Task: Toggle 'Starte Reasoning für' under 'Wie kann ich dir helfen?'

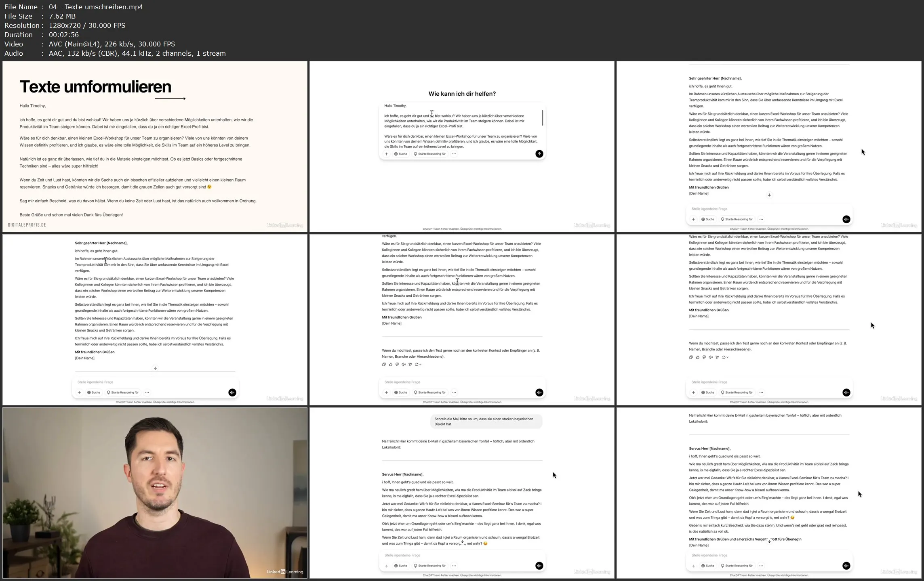Action: click(x=430, y=154)
